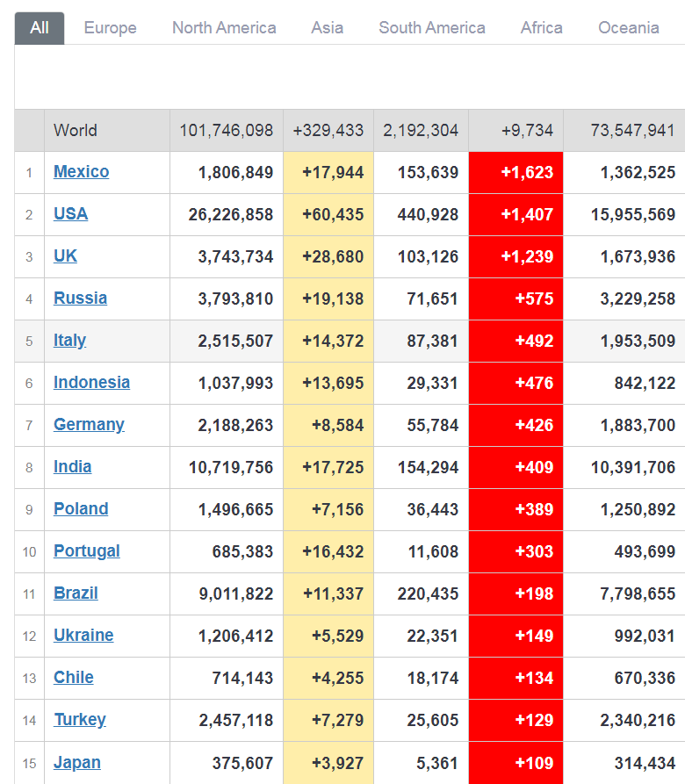This screenshot has width=685, height=784.
Task: Open the Indonesia link
Action: (91, 383)
